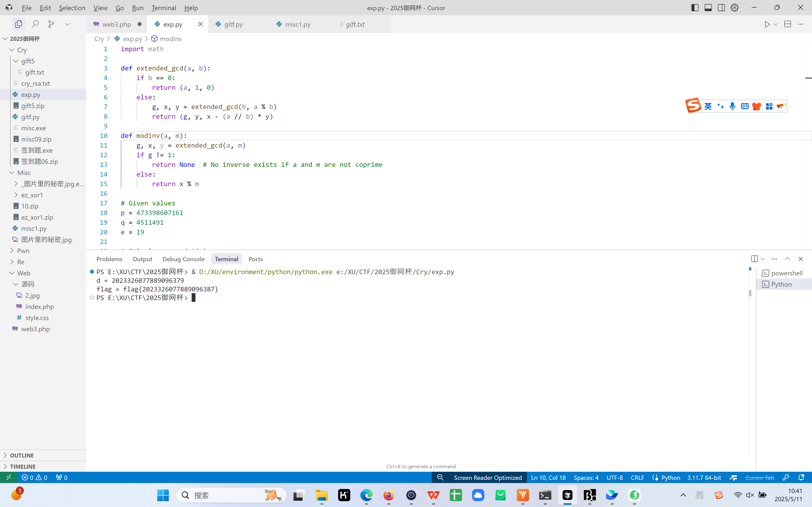This screenshot has height=507, width=812.
Task: Open the File menu
Action: [x=26, y=8]
